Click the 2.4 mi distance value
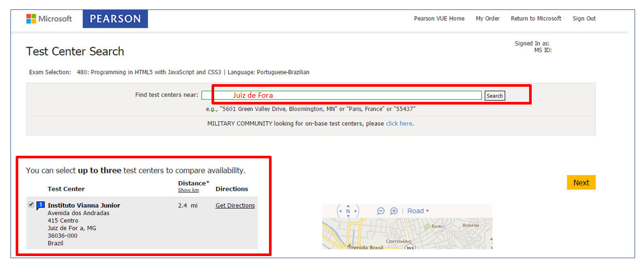 (x=188, y=205)
